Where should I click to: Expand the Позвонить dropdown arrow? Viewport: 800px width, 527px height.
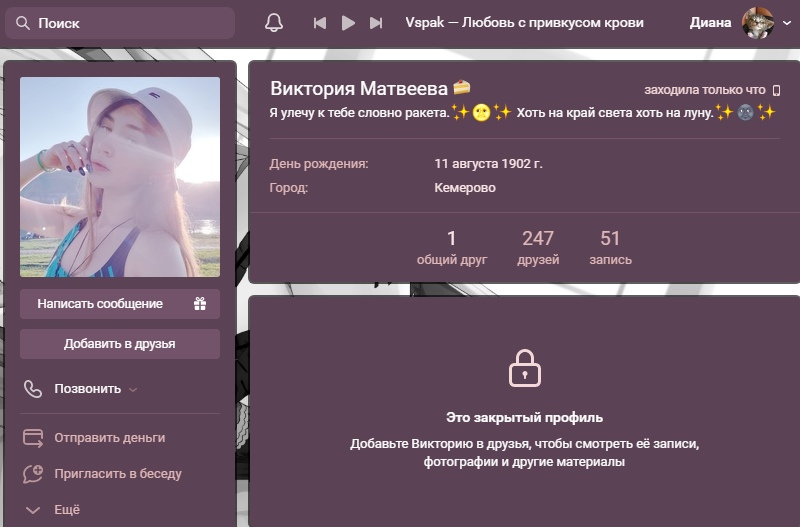(x=133, y=390)
